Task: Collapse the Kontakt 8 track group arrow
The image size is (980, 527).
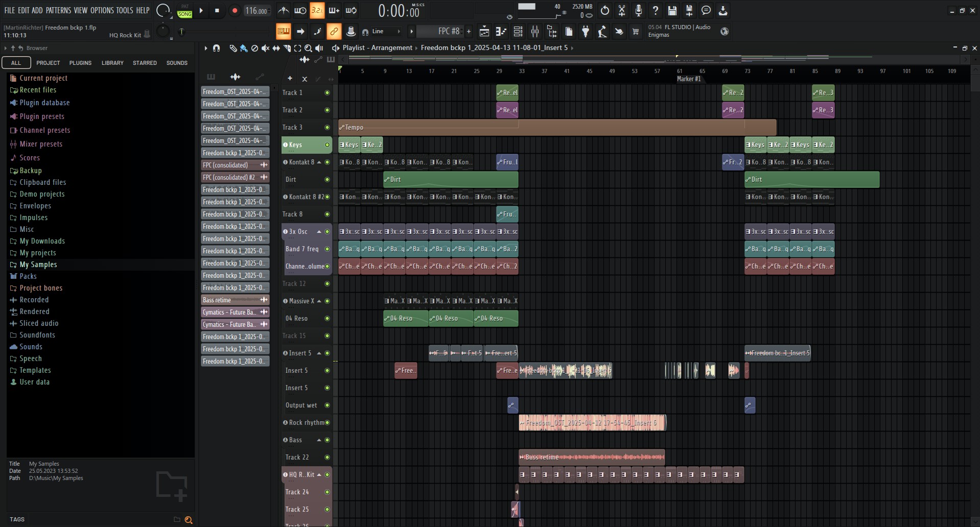Action: point(319,162)
